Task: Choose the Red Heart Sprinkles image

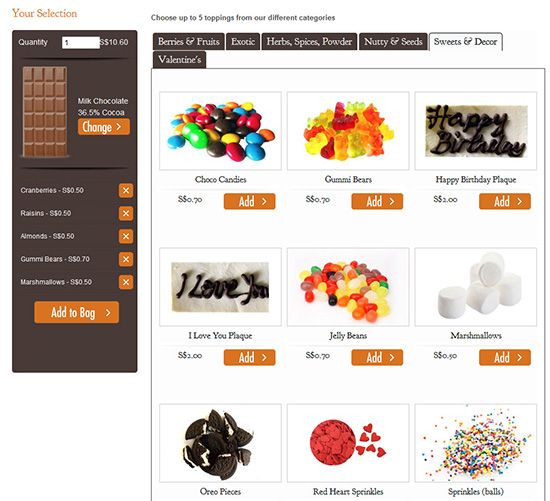Action: [348, 443]
